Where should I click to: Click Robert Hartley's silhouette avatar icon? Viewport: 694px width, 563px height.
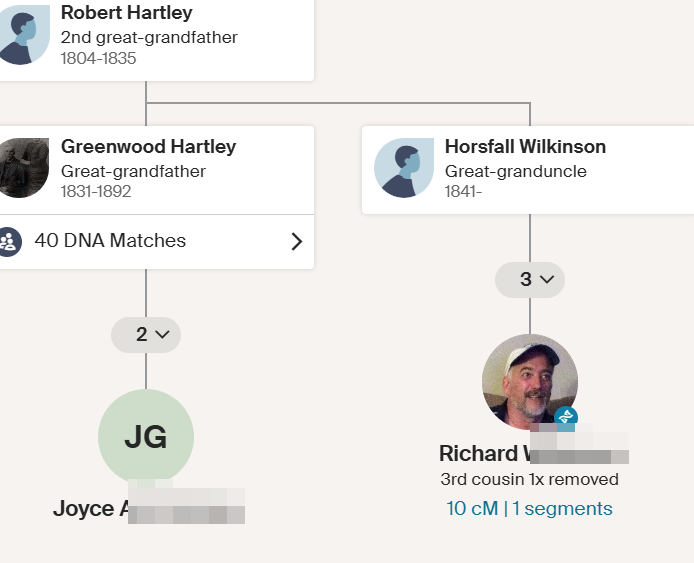tap(24, 35)
